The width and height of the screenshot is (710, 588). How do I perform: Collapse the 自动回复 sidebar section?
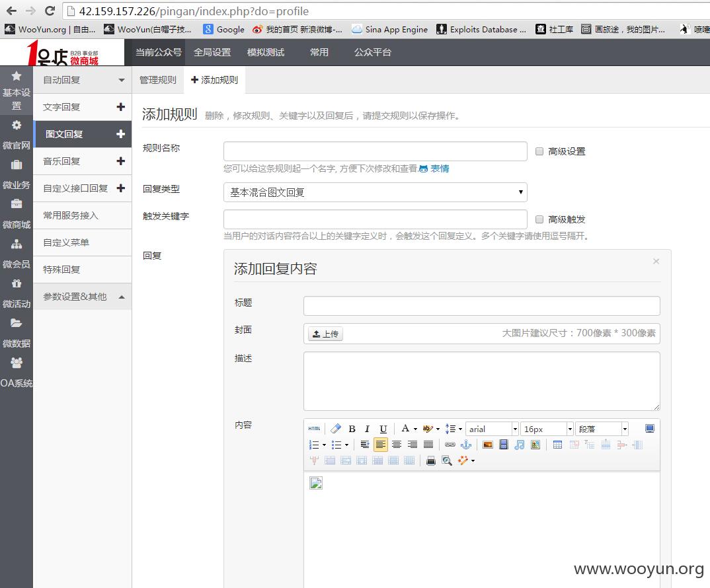click(x=83, y=80)
